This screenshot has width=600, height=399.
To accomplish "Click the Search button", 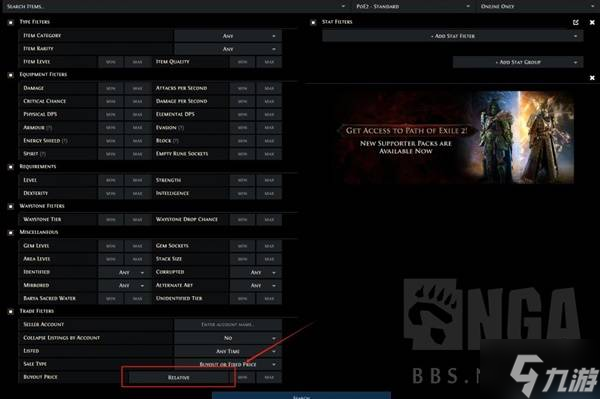I will pos(302,396).
